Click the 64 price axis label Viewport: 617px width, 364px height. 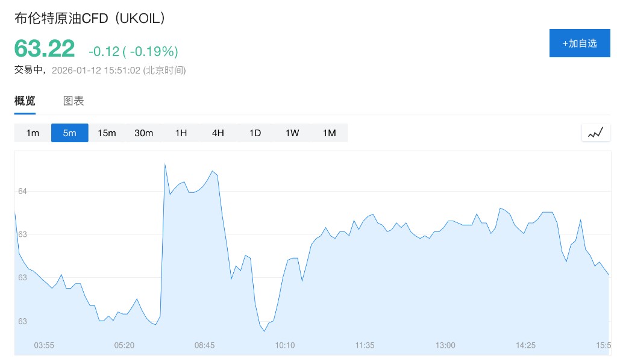coord(22,191)
